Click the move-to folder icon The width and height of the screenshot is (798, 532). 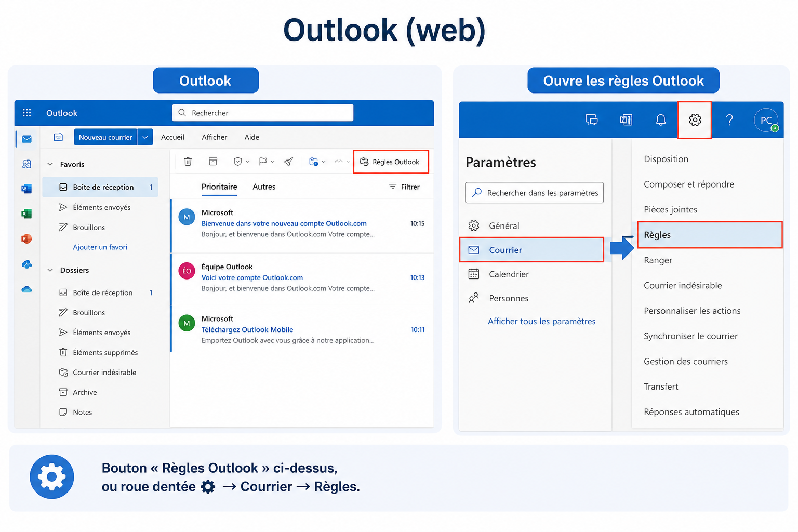click(313, 162)
